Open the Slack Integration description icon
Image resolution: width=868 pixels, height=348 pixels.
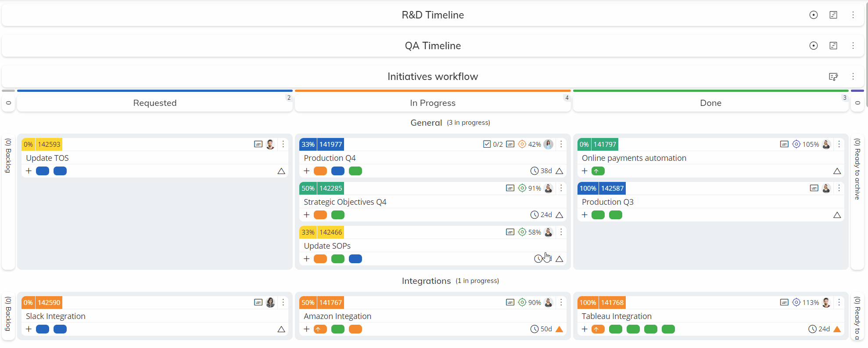258,302
